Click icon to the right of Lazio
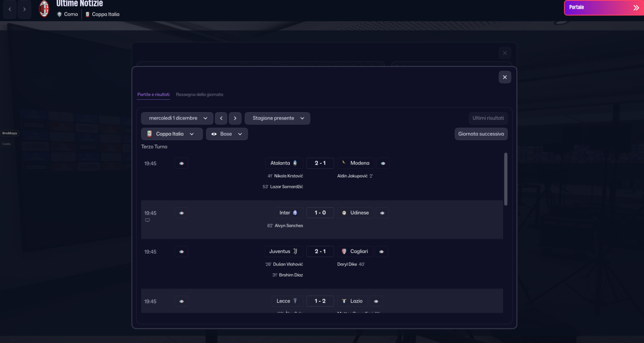This screenshot has width=644, height=343. (376, 301)
